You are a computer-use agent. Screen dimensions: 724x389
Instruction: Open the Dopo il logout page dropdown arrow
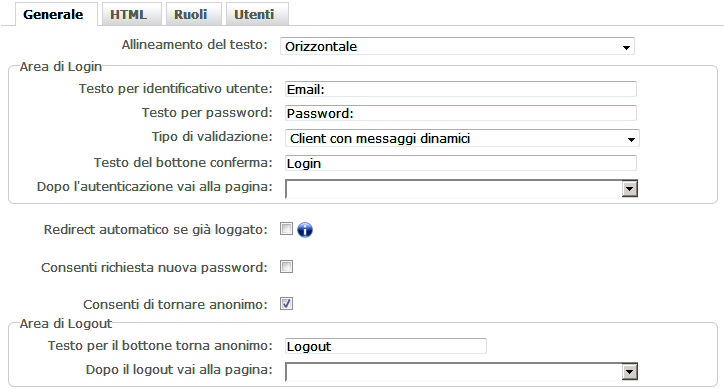click(x=629, y=371)
